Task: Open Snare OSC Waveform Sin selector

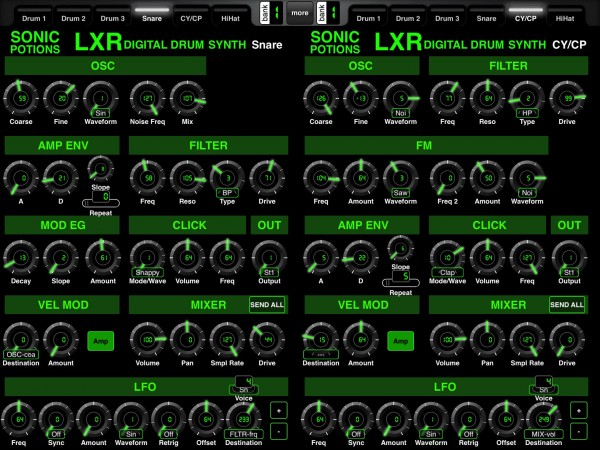Action: point(101,113)
